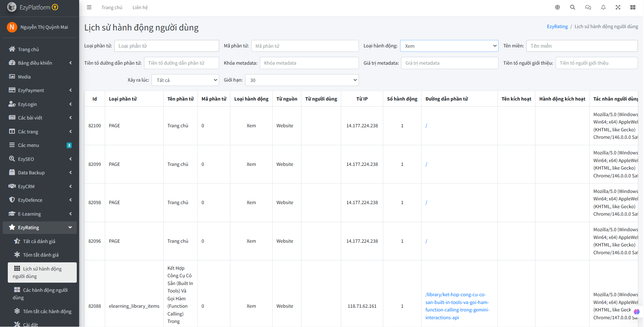The width and height of the screenshot is (644, 327).
Task: Open the notifications bell icon
Action: coord(603,7)
